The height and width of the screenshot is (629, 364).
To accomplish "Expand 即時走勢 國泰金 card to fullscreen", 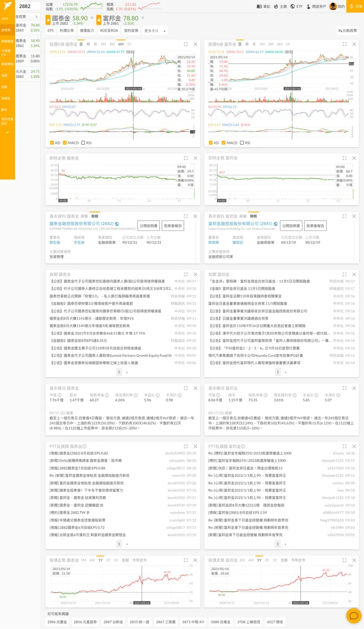I will (x=185, y=158).
